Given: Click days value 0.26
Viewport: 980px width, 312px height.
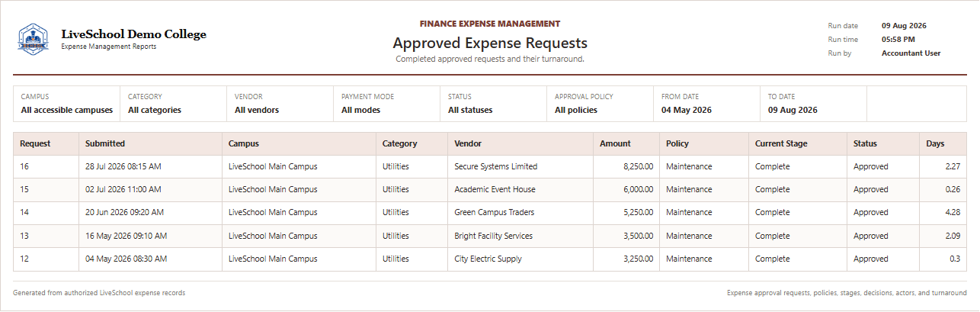Looking at the screenshot, I should click(953, 189).
